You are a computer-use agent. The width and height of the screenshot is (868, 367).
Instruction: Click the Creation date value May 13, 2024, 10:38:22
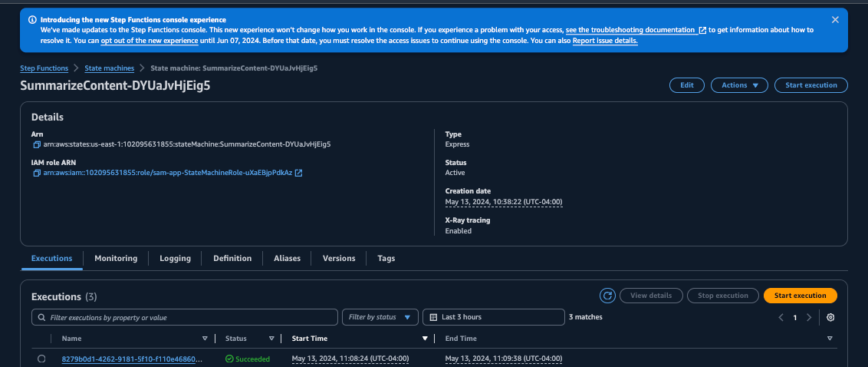pyautogui.click(x=504, y=202)
